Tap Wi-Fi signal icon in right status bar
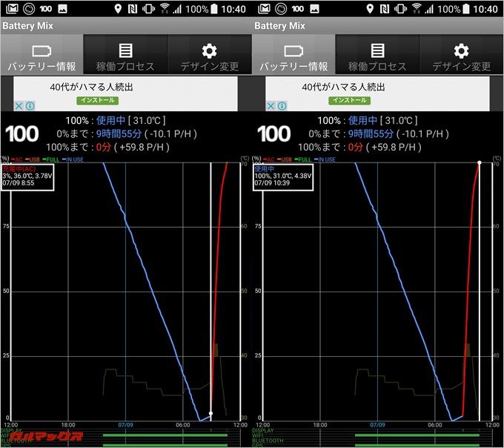Image resolution: width=504 pixels, height=448 pixels. [417, 9]
